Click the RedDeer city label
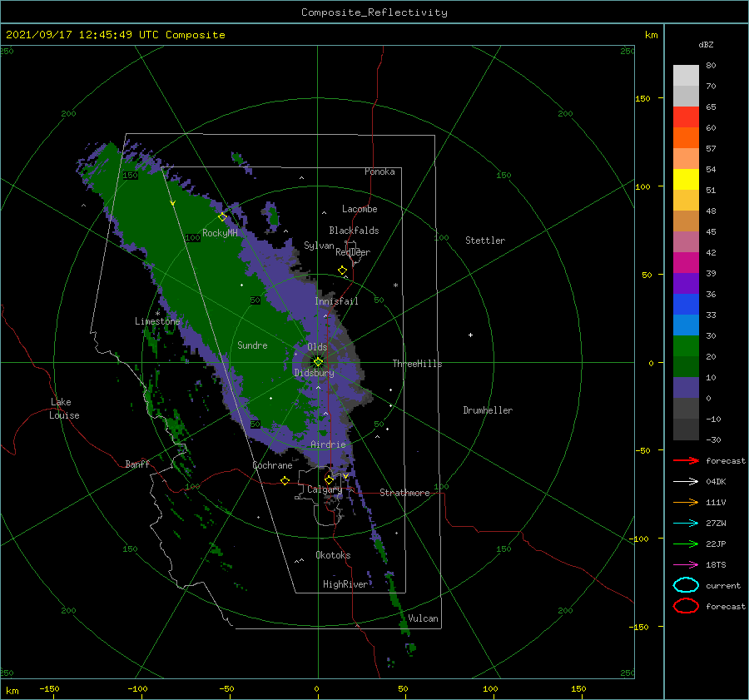 point(353,252)
